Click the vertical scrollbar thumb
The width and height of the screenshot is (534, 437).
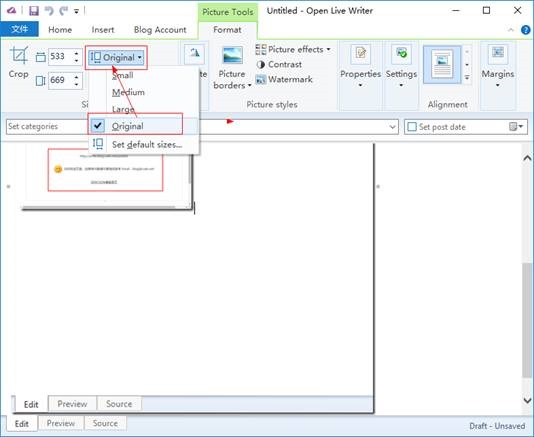(x=527, y=320)
